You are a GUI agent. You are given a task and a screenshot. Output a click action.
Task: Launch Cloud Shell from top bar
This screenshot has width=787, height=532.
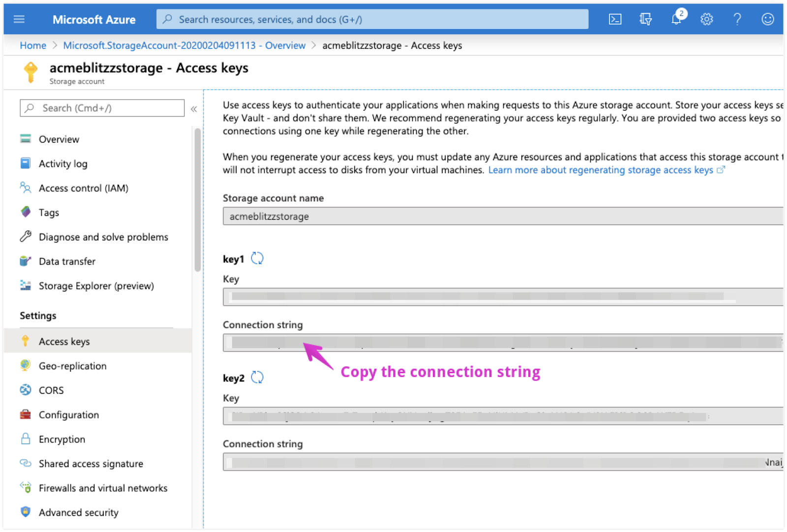tap(615, 19)
